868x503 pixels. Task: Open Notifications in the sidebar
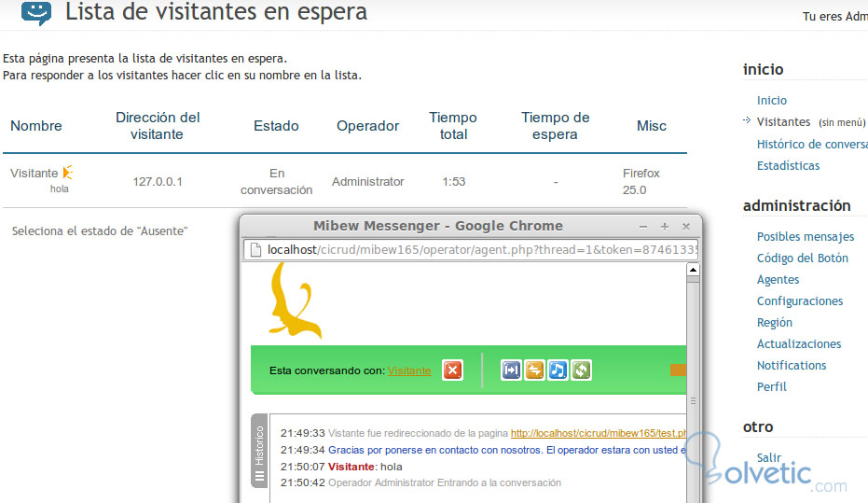click(792, 366)
